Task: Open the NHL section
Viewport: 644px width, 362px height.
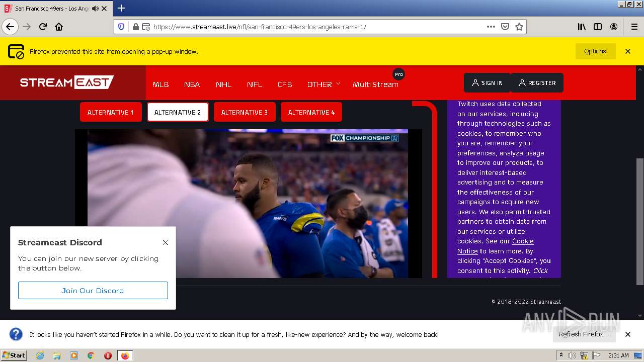Action: point(223,84)
